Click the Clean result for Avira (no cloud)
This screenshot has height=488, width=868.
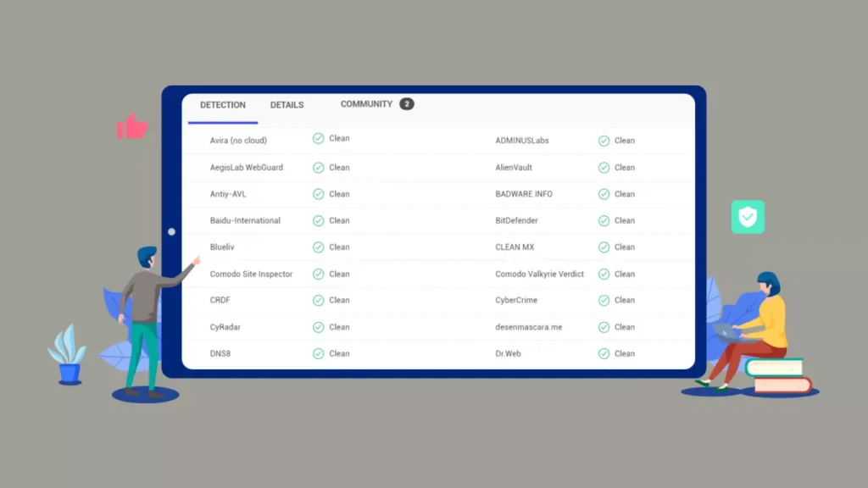[x=339, y=138]
